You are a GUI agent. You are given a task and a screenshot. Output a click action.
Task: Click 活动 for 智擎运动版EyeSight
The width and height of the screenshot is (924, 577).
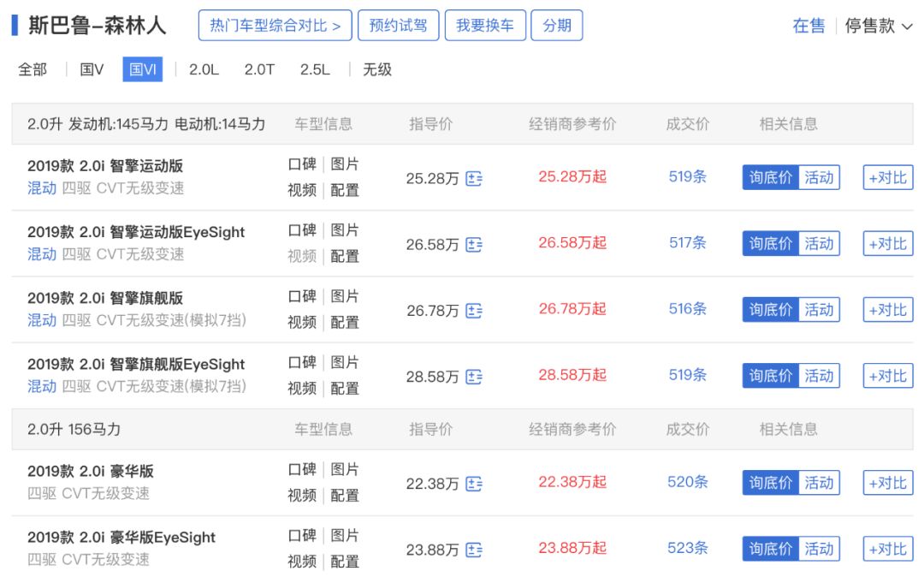tap(819, 243)
